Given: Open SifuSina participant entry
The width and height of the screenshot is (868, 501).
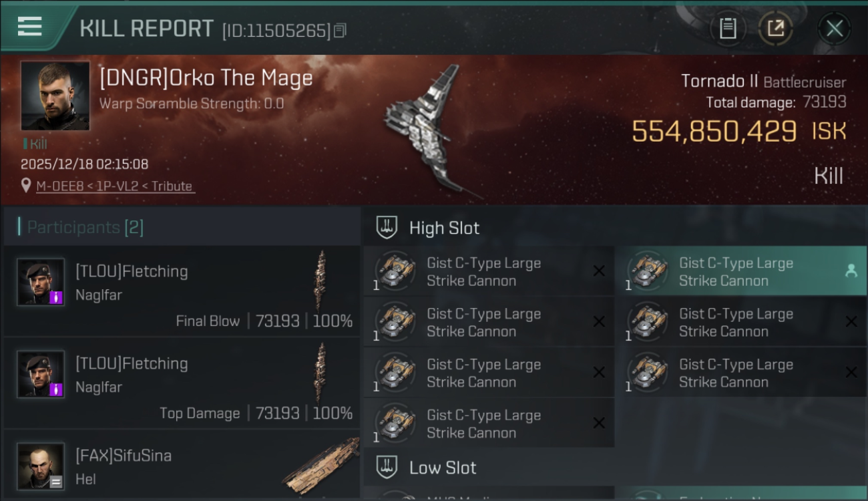Looking at the screenshot, I should (181, 466).
